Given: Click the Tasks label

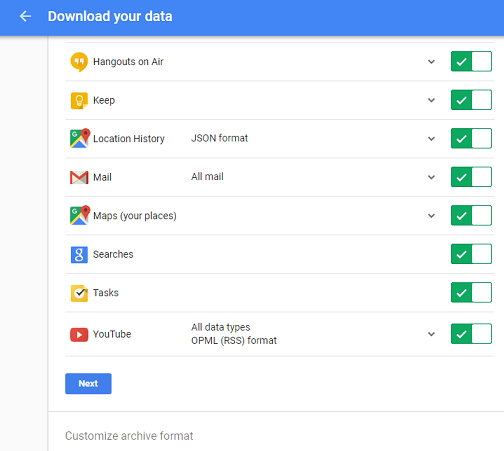Looking at the screenshot, I should (106, 293).
